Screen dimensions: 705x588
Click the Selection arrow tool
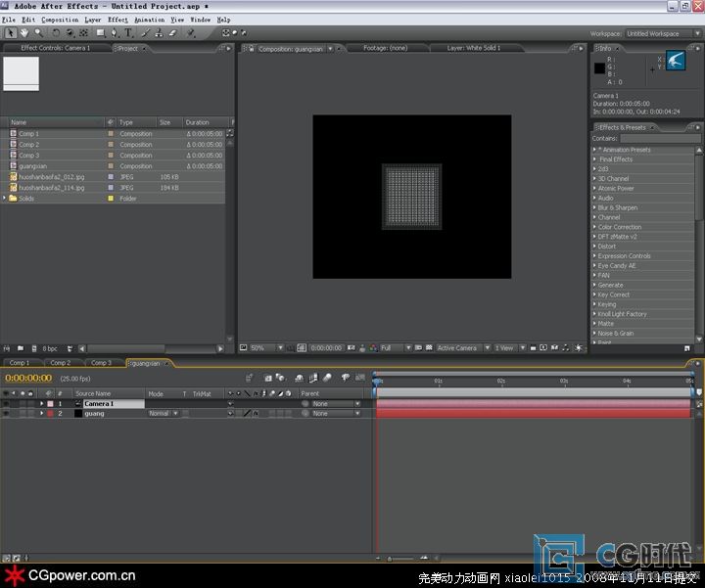point(11,33)
